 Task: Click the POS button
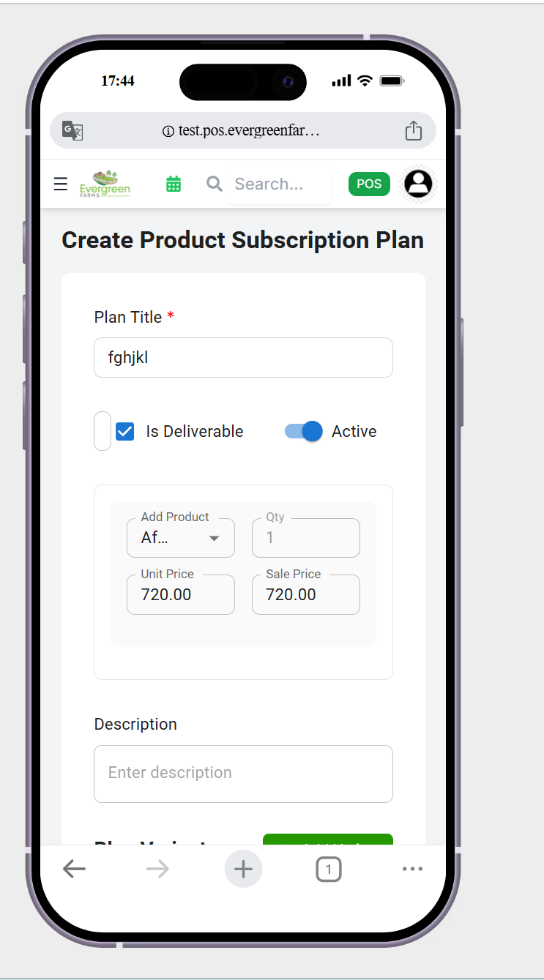pyautogui.click(x=369, y=184)
